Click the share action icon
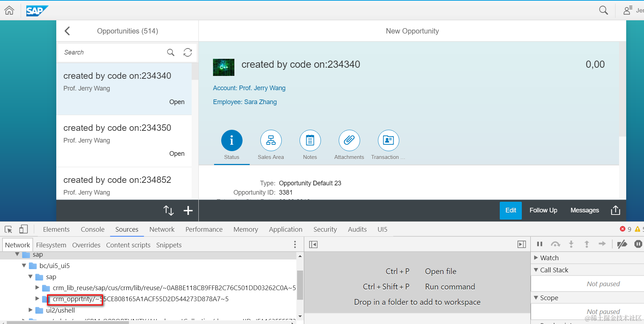This screenshot has height=324, width=644. pos(616,210)
